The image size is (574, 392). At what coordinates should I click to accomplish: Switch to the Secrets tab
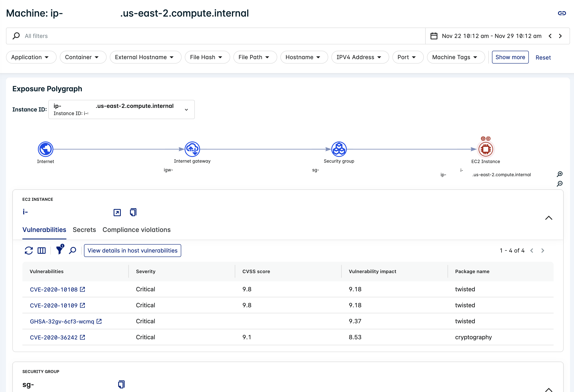pyautogui.click(x=84, y=230)
